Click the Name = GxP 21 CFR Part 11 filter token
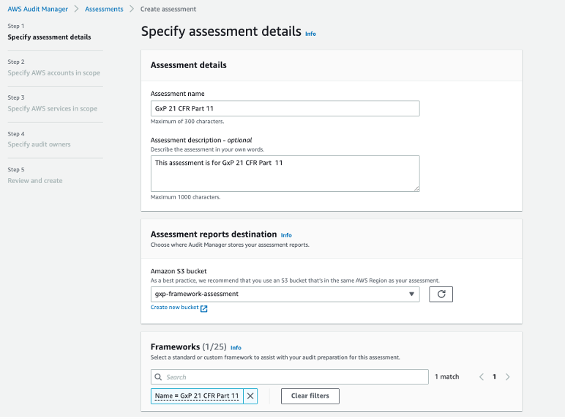566x420 pixels. click(197, 396)
